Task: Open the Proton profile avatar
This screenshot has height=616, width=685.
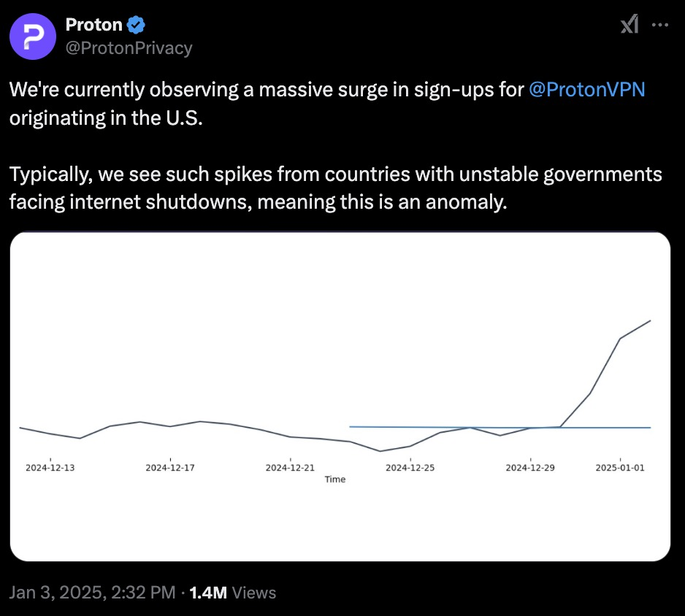Action: coord(33,36)
